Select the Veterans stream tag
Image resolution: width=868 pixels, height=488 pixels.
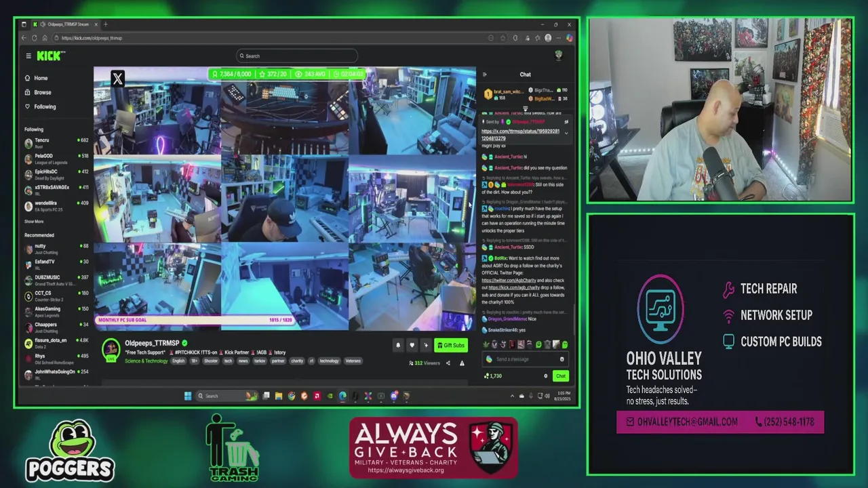tap(353, 361)
